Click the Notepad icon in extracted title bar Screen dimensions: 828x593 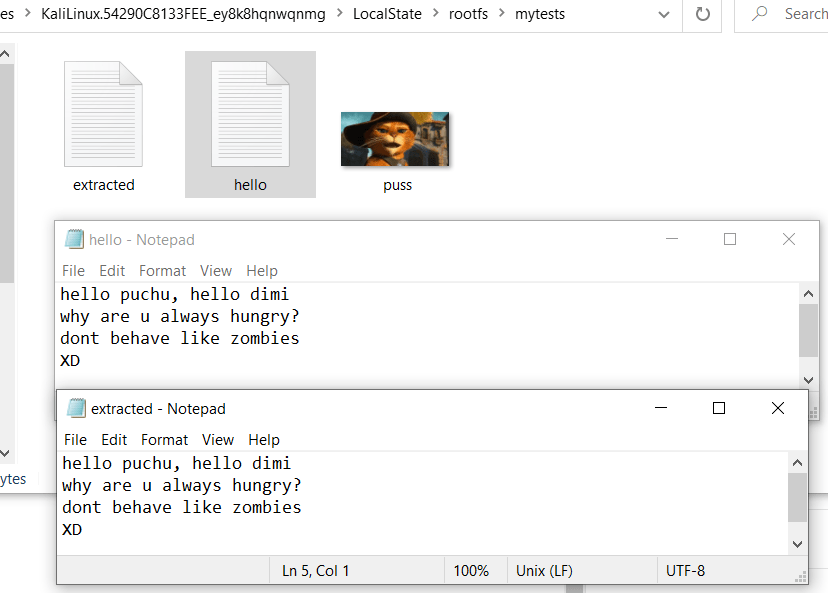click(x=76, y=409)
